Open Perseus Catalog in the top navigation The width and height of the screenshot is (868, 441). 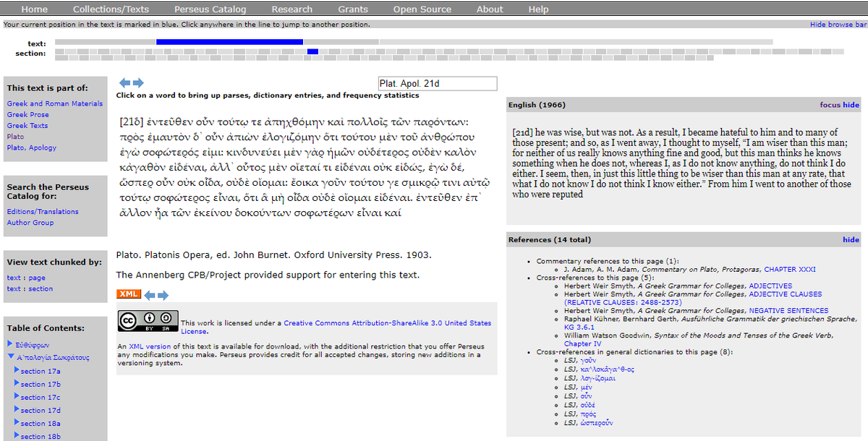tap(210, 9)
